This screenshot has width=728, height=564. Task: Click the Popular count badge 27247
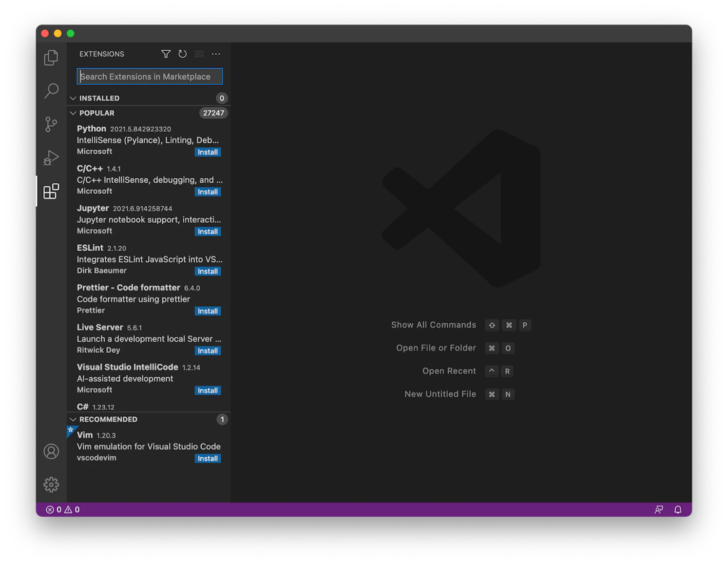click(x=213, y=113)
